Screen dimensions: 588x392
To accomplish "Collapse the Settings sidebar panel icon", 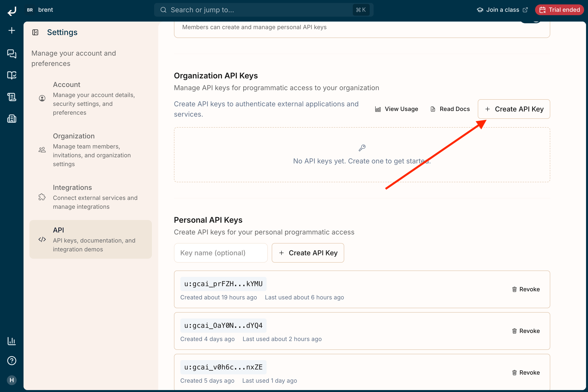I will [35, 32].
